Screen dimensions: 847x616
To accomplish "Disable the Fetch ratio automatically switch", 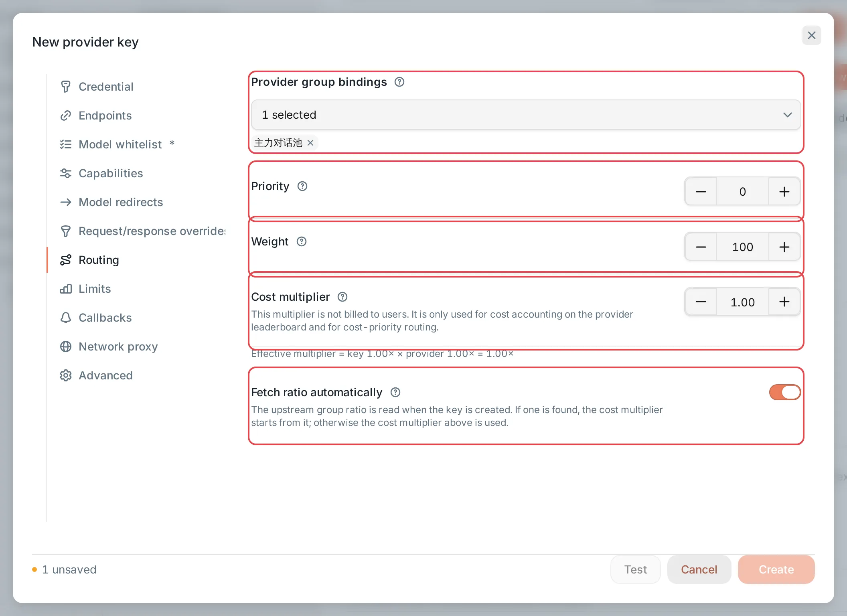I will [785, 392].
